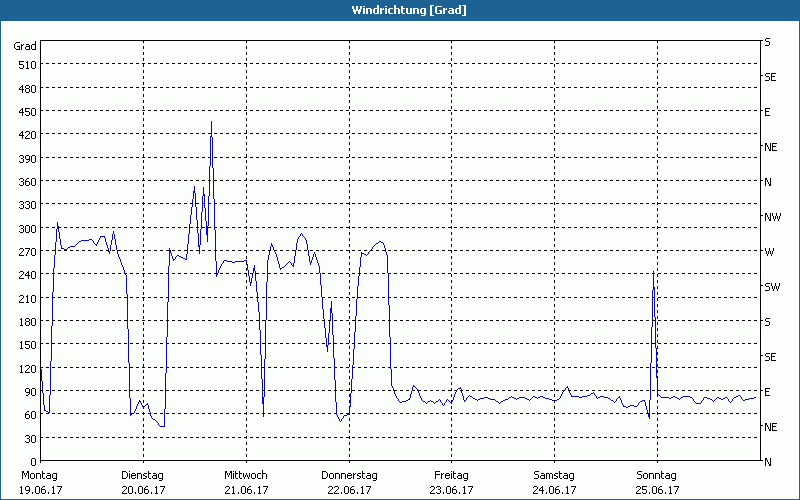The width and height of the screenshot is (800, 500).
Task: Click the highest peak of the wind direction line
Action: pos(211,123)
